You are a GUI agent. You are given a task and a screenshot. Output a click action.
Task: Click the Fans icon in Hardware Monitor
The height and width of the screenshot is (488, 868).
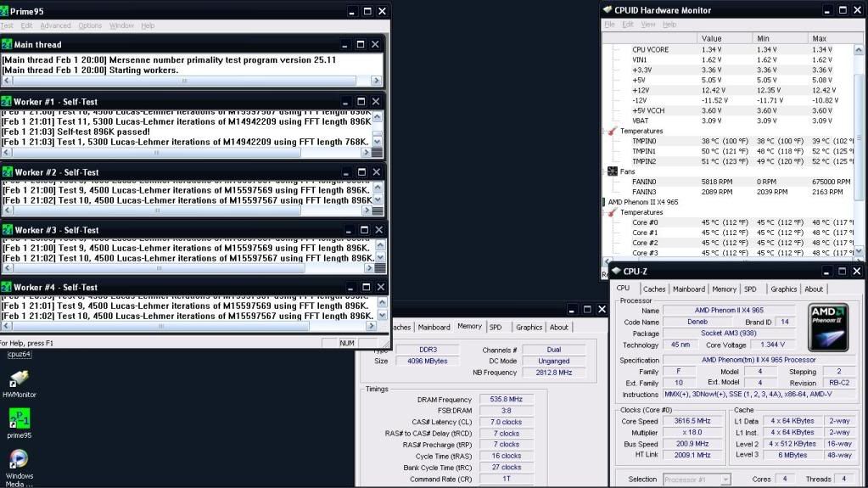click(612, 171)
